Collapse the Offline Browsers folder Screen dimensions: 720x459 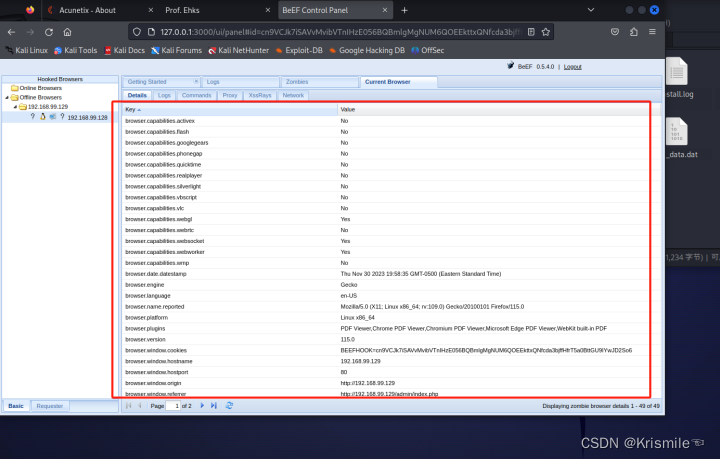pos(7,97)
